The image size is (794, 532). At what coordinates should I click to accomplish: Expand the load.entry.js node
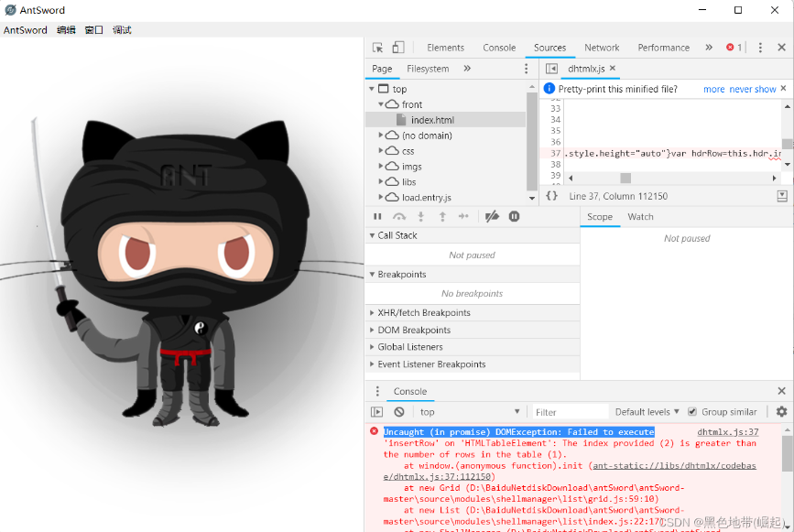tap(381, 197)
